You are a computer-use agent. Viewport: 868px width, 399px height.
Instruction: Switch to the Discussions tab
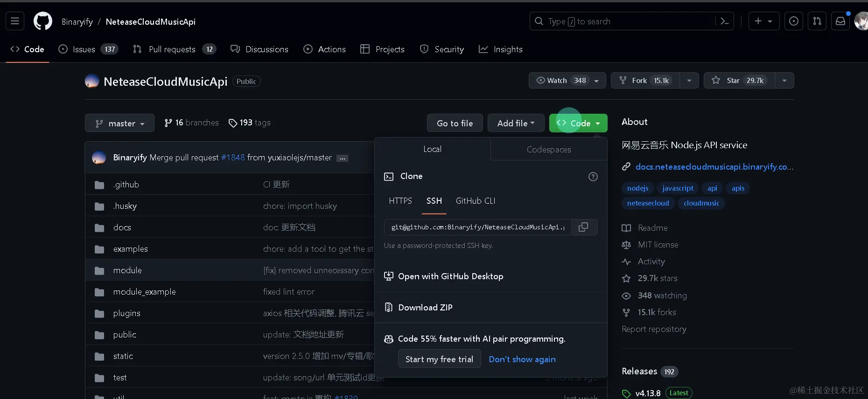click(259, 49)
